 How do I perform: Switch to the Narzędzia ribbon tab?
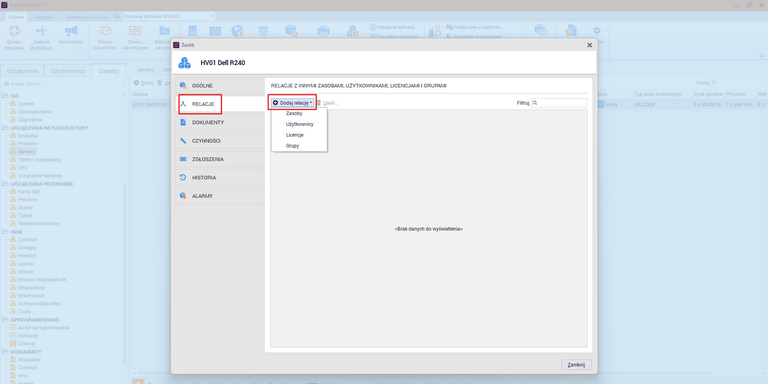45,16
